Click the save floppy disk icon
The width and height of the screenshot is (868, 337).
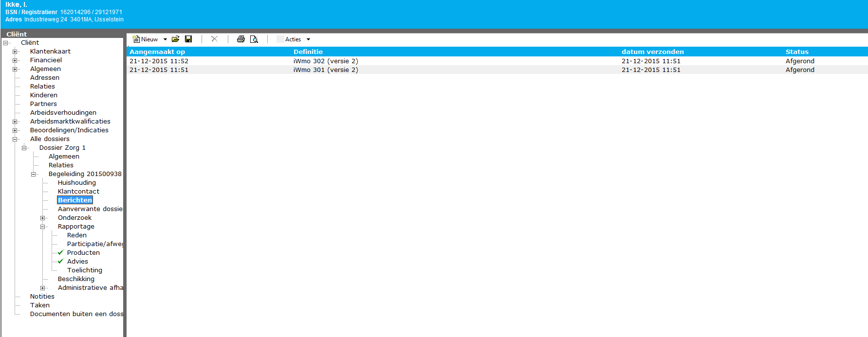pos(188,39)
